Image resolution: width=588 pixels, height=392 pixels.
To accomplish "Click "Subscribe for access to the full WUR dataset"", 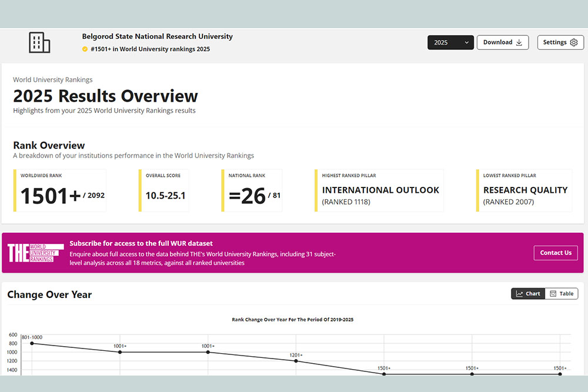I will tap(141, 243).
